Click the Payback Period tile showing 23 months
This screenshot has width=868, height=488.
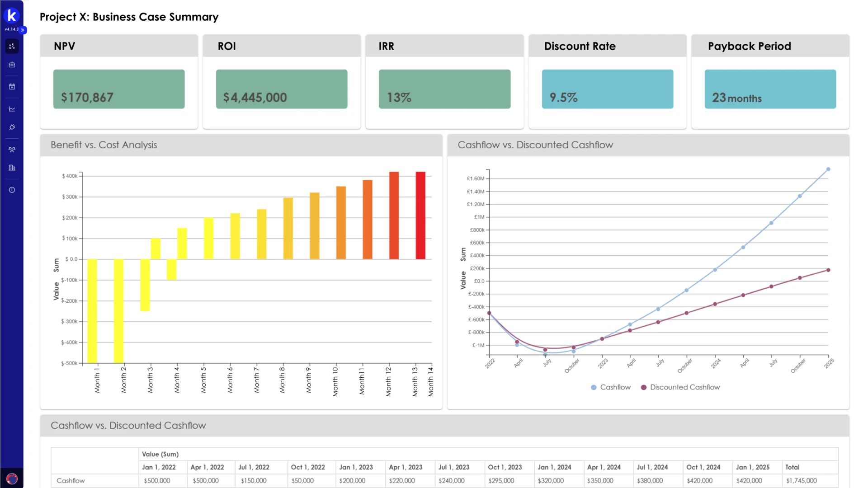pos(770,89)
